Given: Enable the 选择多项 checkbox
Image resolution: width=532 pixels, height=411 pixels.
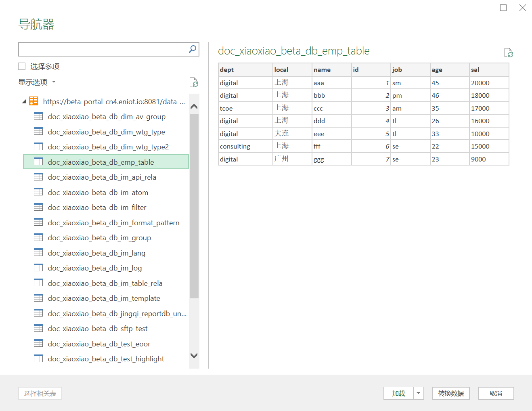Looking at the screenshot, I should [22, 66].
